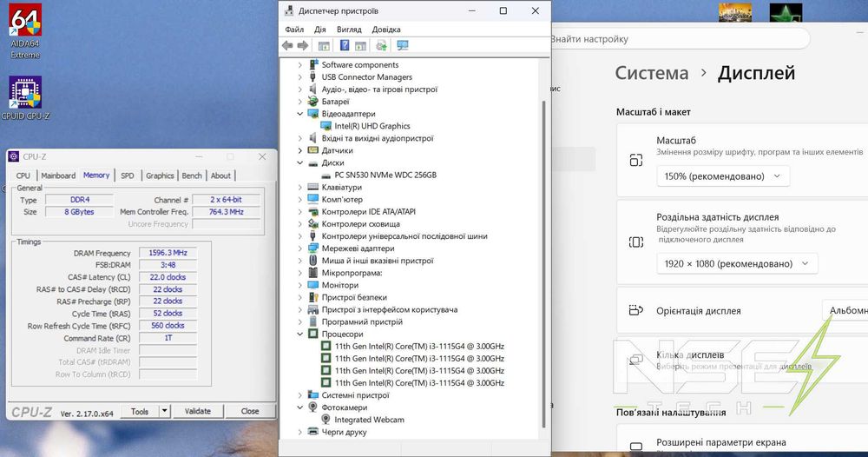868x457 pixels.
Task: Click the Scan for hardware changes toolbar icon
Action: tap(381, 45)
